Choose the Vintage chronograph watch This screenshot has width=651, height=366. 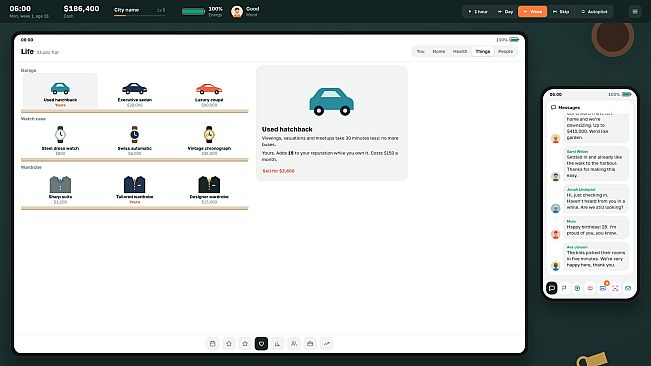(x=209, y=140)
